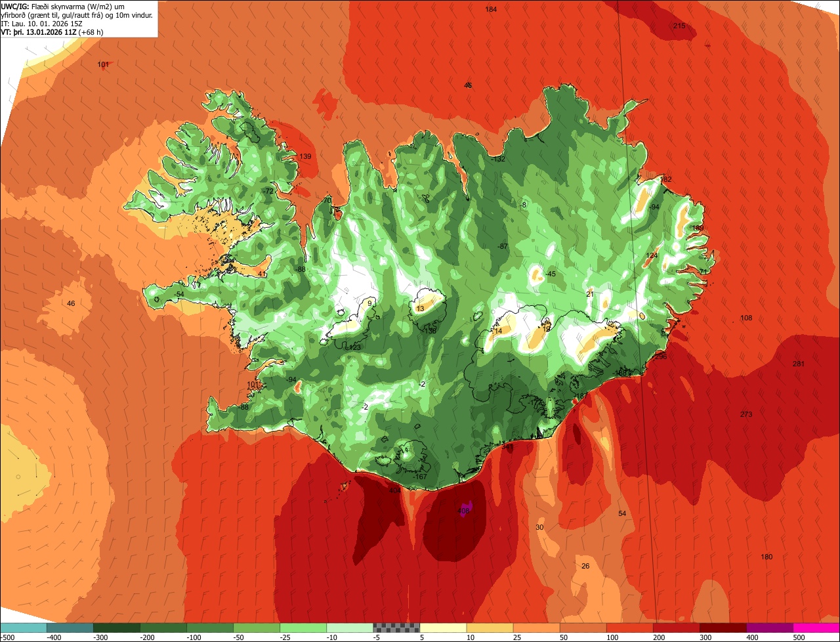Select the value -167 near the south coast
Screen dimensions: 840x642
420,477
